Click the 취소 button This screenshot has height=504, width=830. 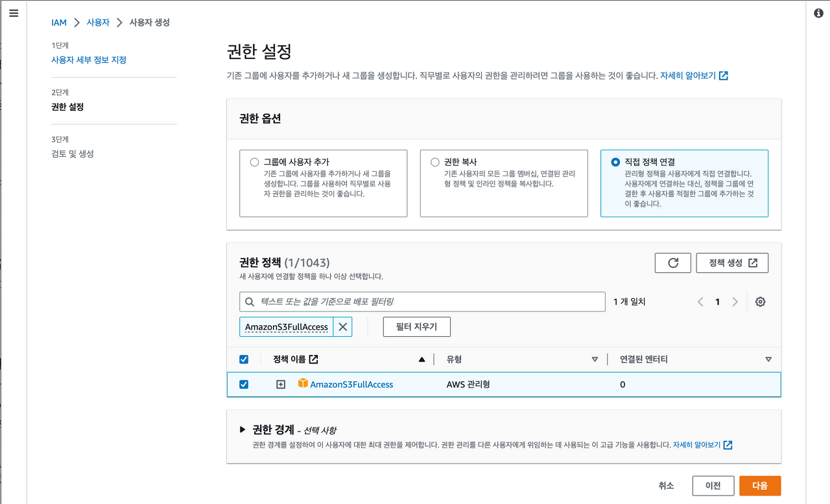coord(666,486)
